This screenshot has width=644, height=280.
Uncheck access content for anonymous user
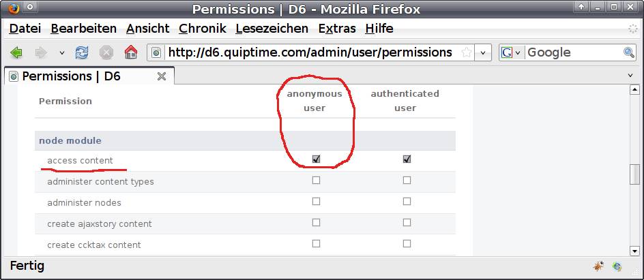click(316, 159)
